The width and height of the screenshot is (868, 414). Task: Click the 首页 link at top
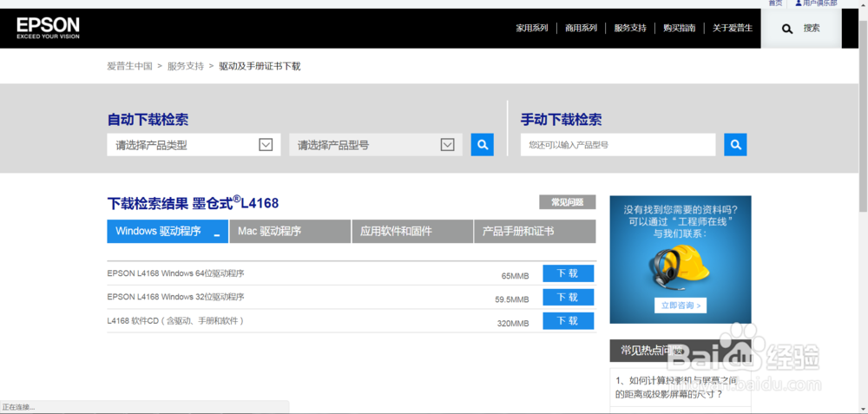pyautogui.click(x=775, y=3)
